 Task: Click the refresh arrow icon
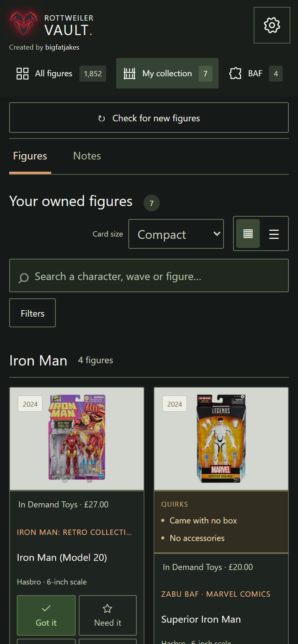click(x=102, y=119)
